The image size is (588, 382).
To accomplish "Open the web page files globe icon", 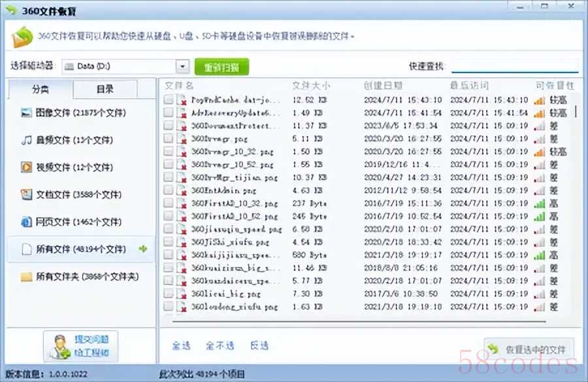I will pyautogui.click(x=26, y=222).
